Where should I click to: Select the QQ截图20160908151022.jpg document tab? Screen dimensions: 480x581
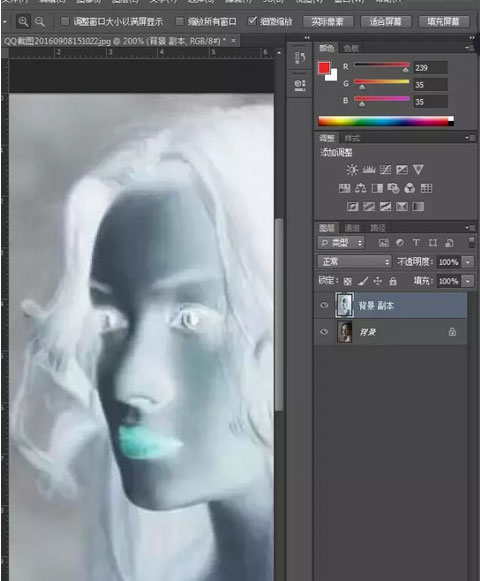pyautogui.click(x=120, y=41)
